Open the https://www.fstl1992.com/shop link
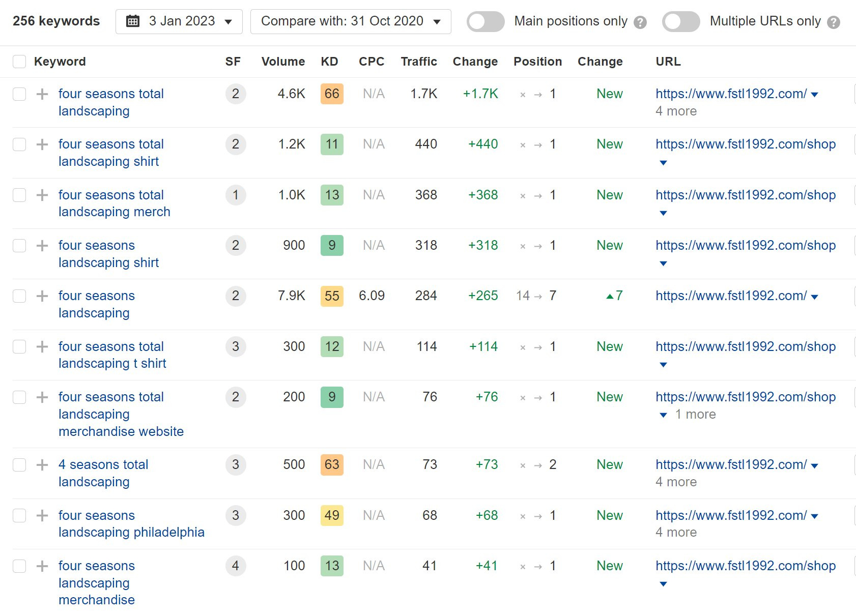This screenshot has width=856, height=616. coord(745,144)
